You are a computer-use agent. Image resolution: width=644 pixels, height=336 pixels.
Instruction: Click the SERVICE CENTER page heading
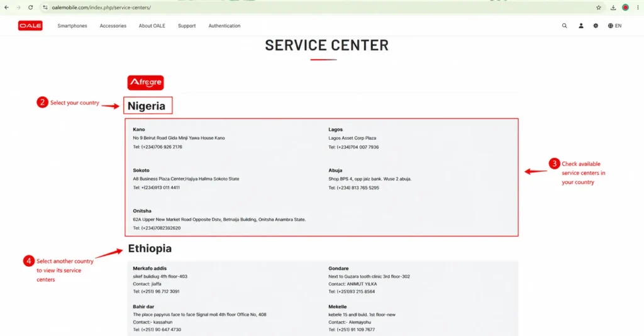(326, 45)
